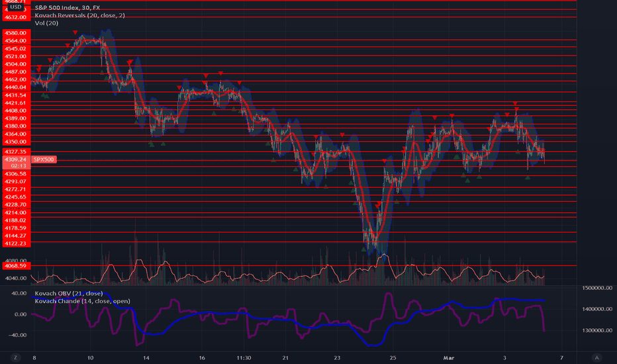Viewport: 617px width, 364px height.
Task: Select the 4364.00 price level label
Action: pos(16,134)
